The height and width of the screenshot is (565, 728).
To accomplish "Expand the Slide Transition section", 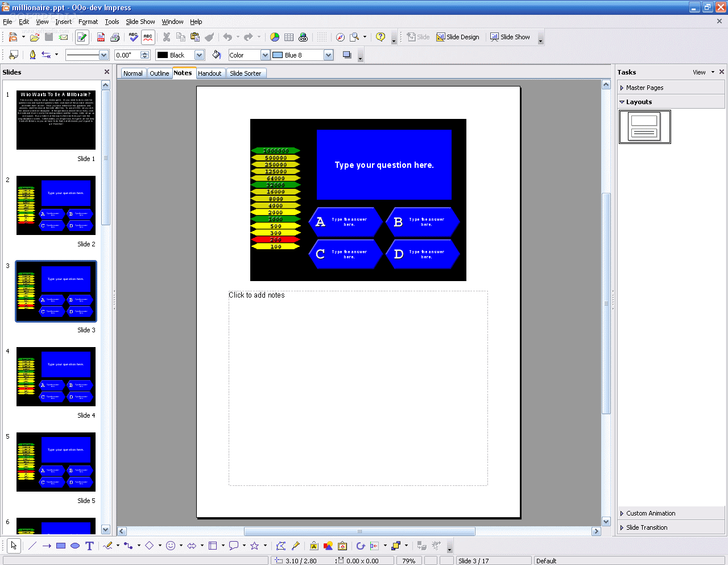I will (x=671, y=527).
